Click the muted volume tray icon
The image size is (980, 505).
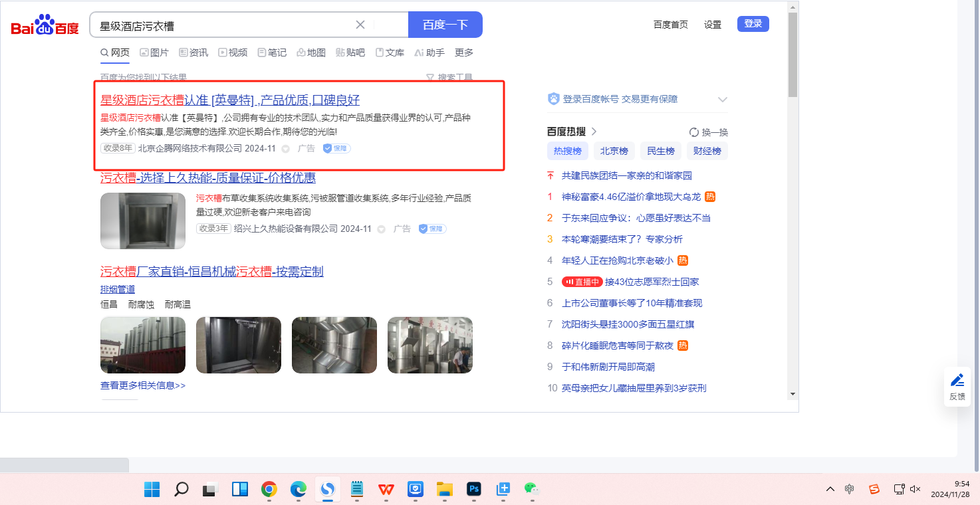click(x=916, y=489)
